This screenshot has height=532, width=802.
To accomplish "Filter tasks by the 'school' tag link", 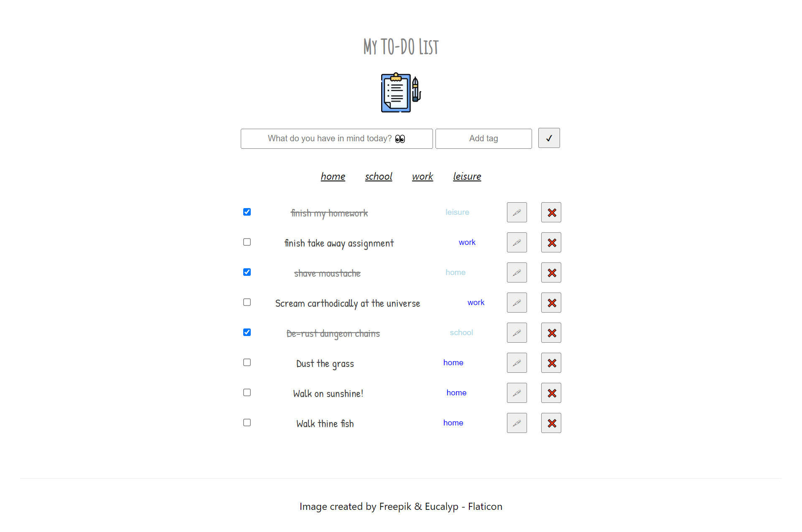I will pyautogui.click(x=379, y=176).
